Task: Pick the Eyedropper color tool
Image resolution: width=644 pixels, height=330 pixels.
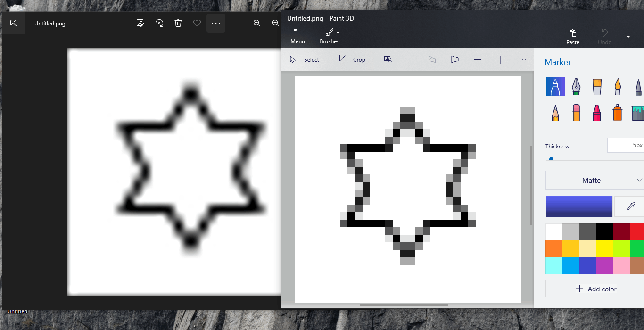Action: 630,206
